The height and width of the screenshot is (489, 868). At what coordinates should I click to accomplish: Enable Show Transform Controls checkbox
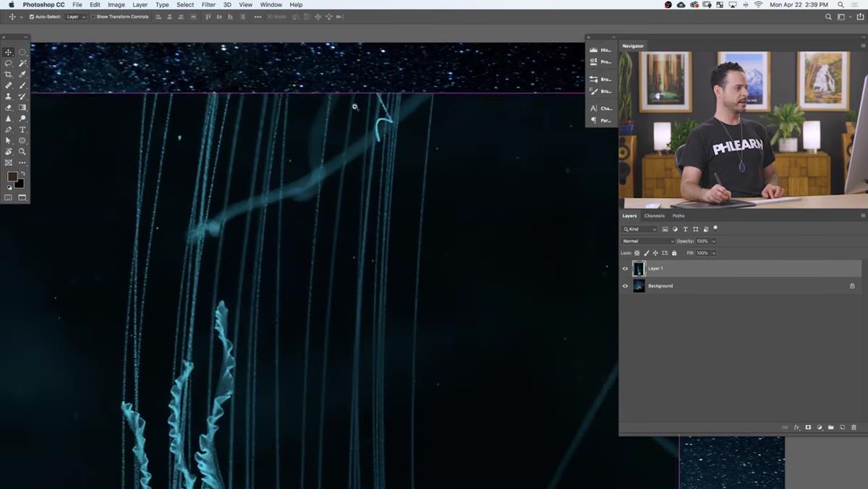coord(93,17)
